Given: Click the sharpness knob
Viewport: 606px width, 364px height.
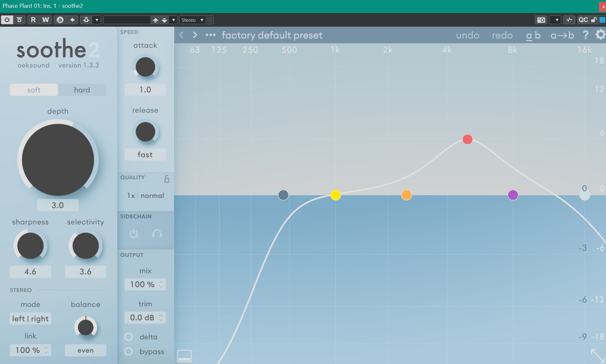Looking at the screenshot, I should [30, 246].
